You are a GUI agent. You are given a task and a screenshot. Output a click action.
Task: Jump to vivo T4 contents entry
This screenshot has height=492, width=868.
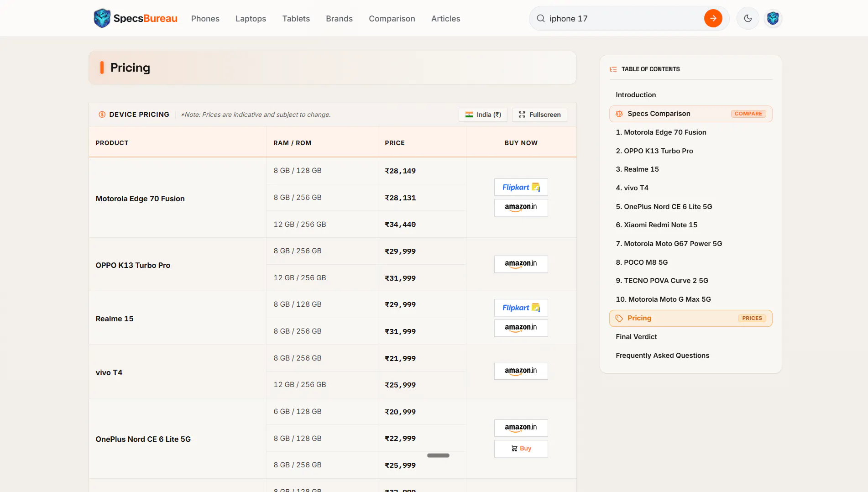pyautogui.click(x=632, y=188)
